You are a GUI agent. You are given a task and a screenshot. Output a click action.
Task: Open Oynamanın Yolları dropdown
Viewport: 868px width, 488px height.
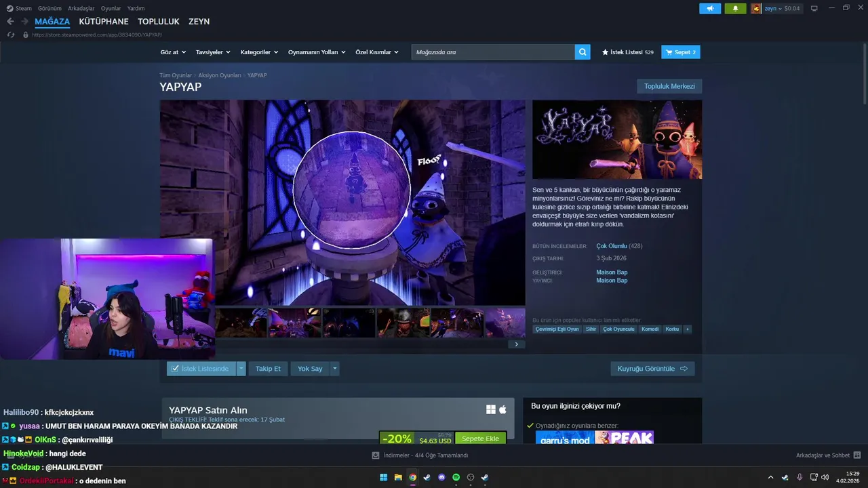tap(317, 52)
